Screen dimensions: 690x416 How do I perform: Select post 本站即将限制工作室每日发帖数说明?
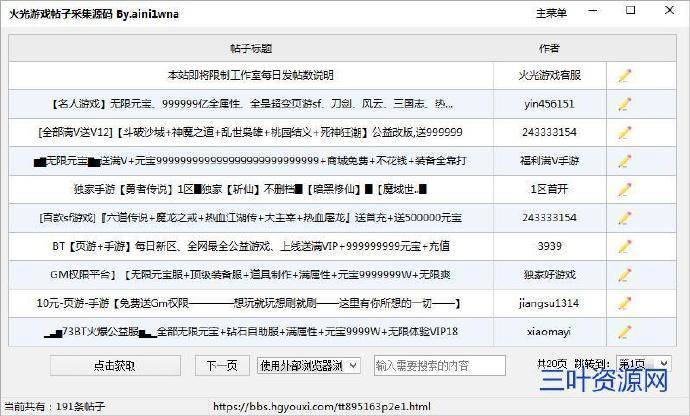pyautogui.click(x=251, y=75)
